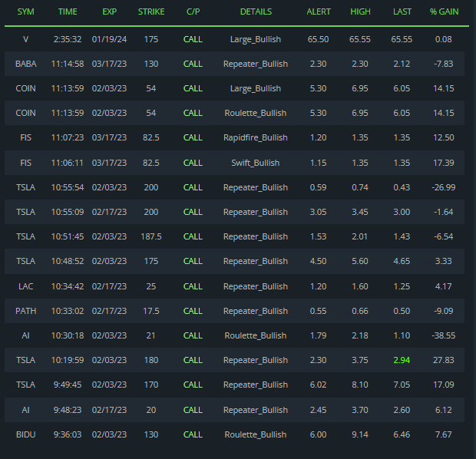
Task: Click the time 2:35:32 cell
Action: [x=68, y=39]
